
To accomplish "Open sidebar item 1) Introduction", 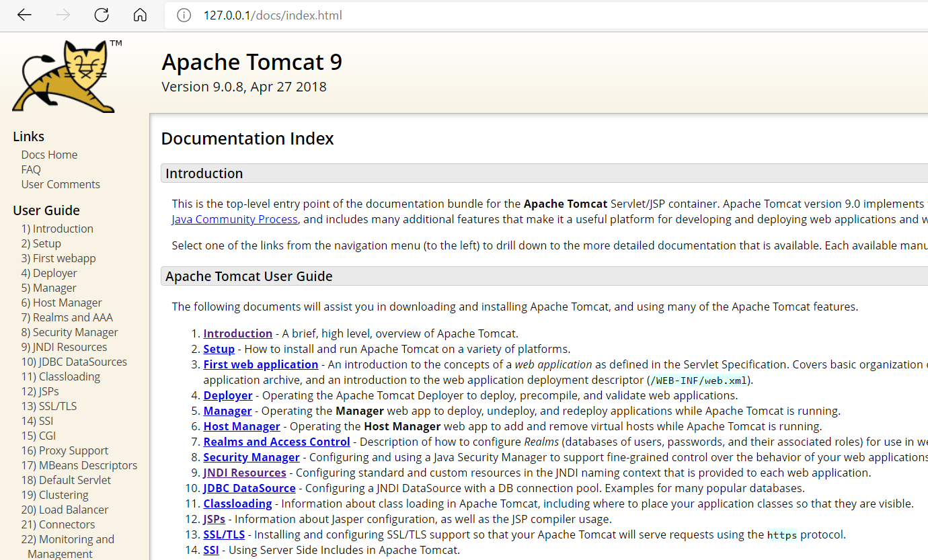I will pos(57,229).
